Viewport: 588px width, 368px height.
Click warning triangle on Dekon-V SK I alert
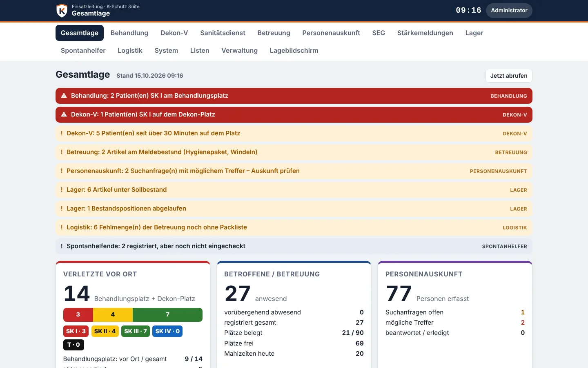point(64,114)
